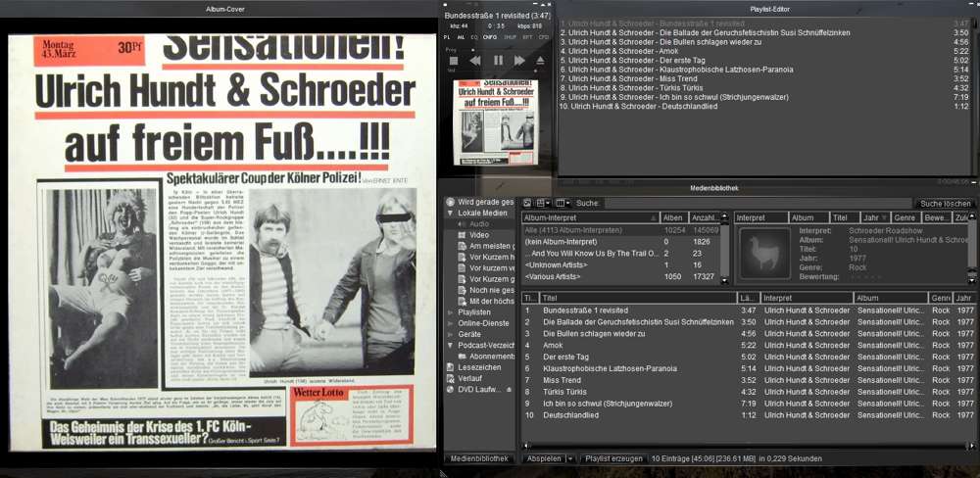Click the Playlist erzeugen button
This screenshot has width=980, height=478.
(613, 458)
